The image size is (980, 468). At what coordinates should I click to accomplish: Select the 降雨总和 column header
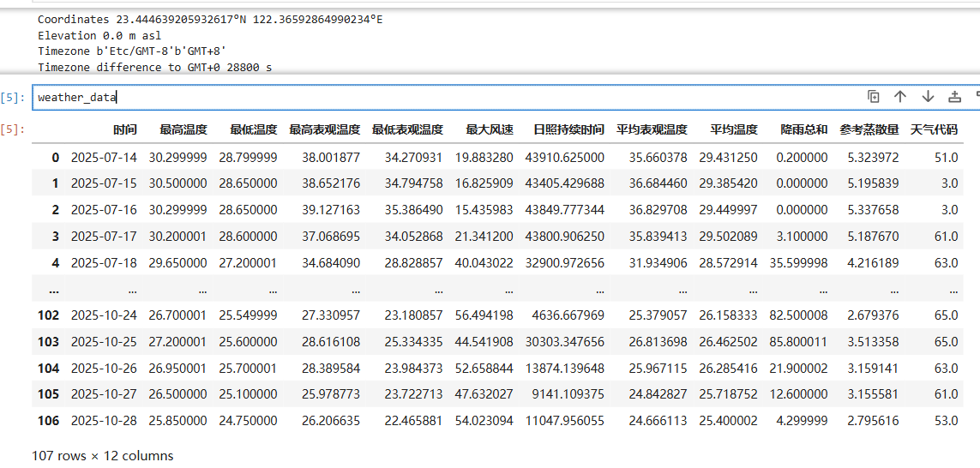(x=803, y=130)
